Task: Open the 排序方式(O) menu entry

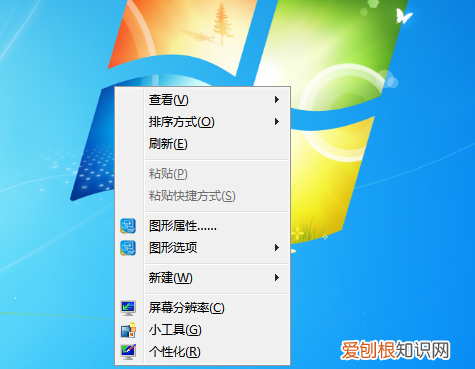Action: pos(202,122)
